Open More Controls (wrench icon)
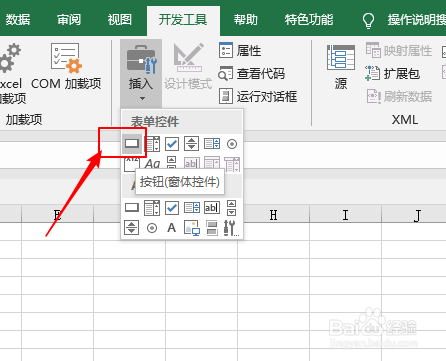 (x=231, y=228)
